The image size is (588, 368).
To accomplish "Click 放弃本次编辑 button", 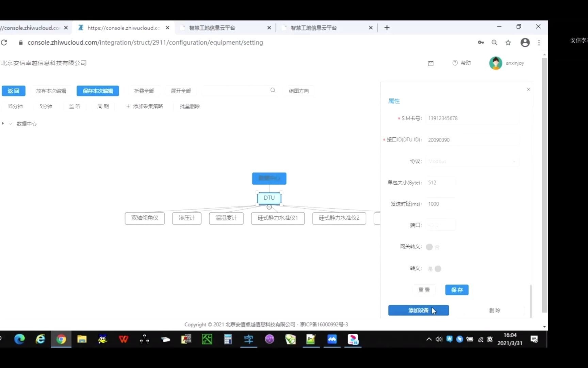I will 51,91.
